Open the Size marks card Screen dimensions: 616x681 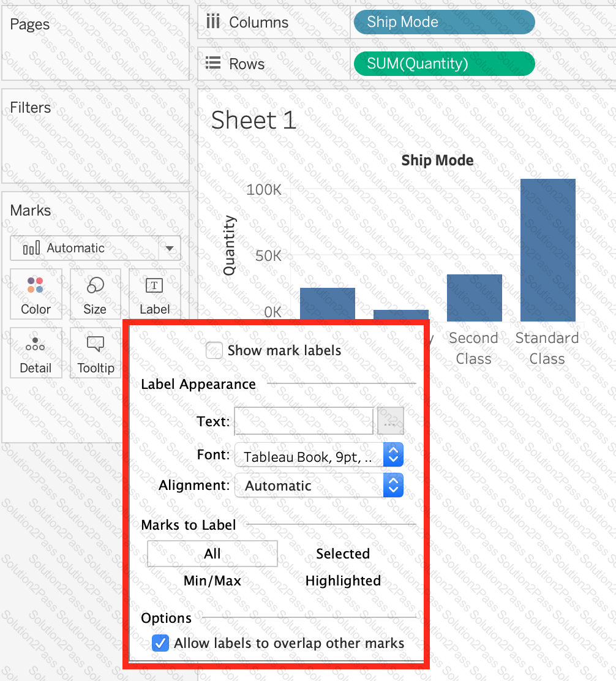95,295
